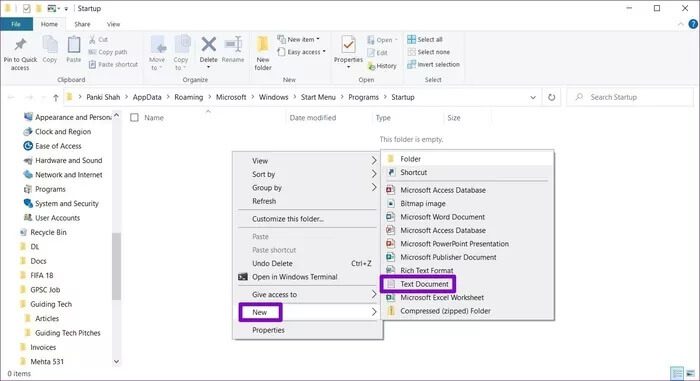Viewport: 700px width, 381px height.
Task: Select New in context menu
Action: pos(308,312)
